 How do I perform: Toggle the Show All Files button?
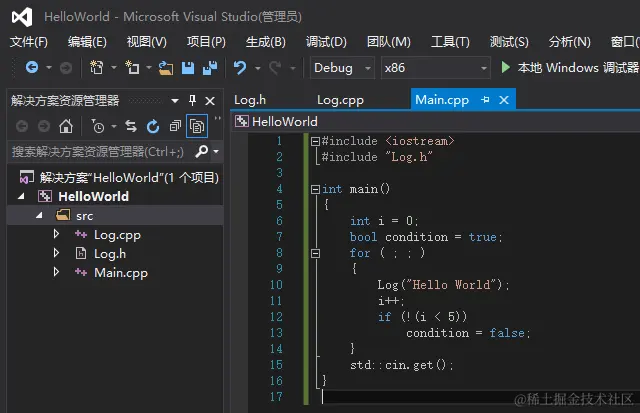click(x=197, y=127)
